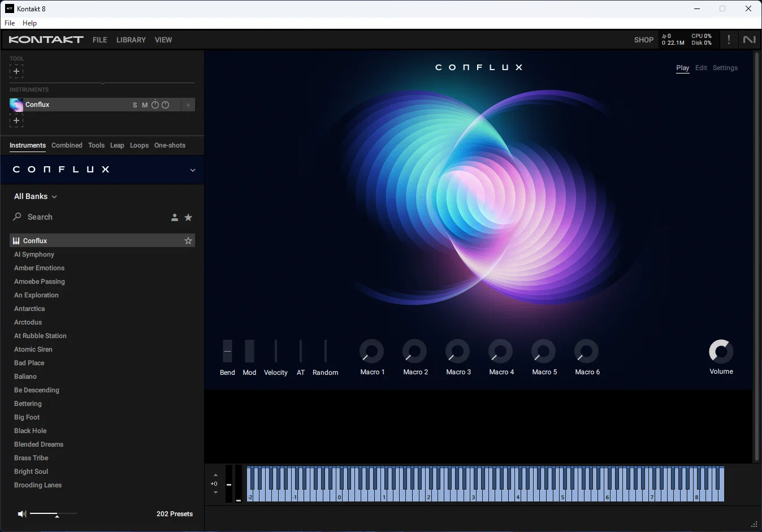Open the SHOP button
This screenshot has height=532, width=762.
644,40
